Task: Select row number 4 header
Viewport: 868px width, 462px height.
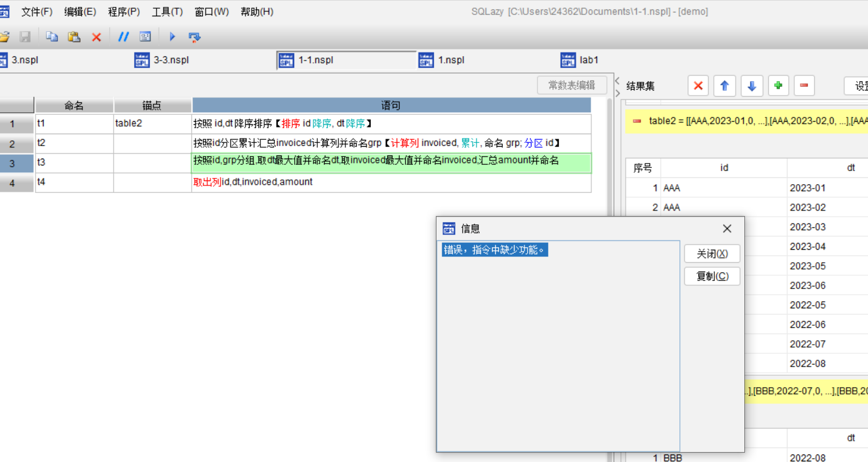Action: click(16, 183)
